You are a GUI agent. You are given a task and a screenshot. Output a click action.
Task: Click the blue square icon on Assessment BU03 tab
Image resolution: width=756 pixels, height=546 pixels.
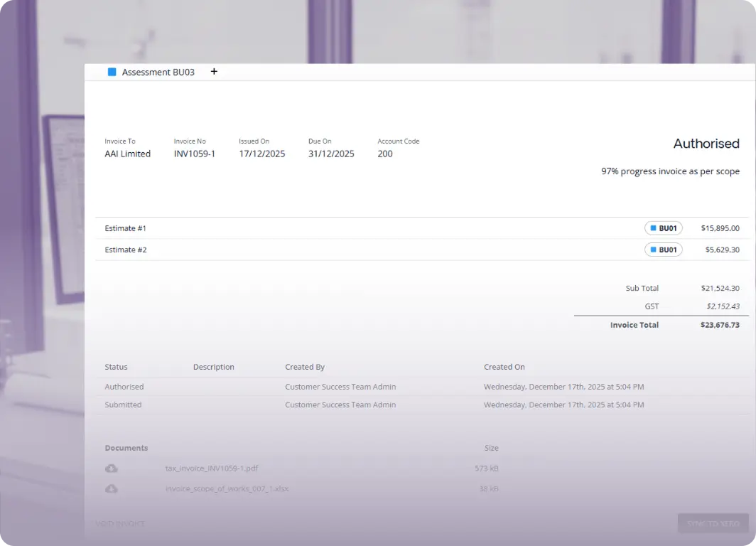coord(112,72)
